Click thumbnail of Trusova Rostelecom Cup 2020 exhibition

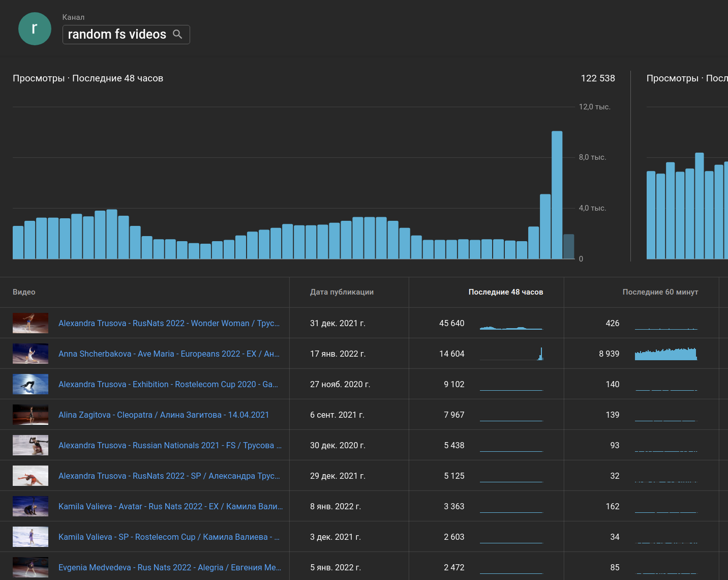[x=31, y=384]
